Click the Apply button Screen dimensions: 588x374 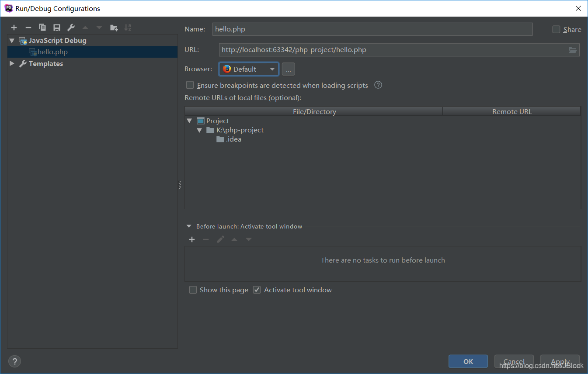(x=560, y=361)
